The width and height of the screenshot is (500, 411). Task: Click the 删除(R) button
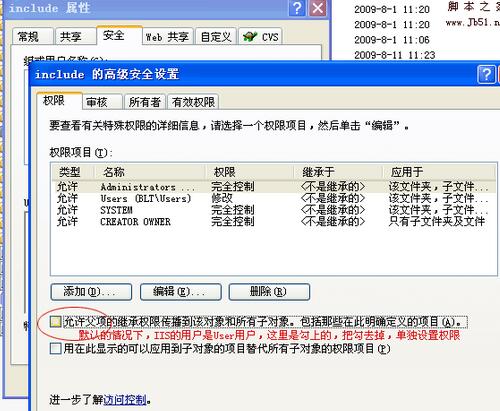[x=269, y=292]
